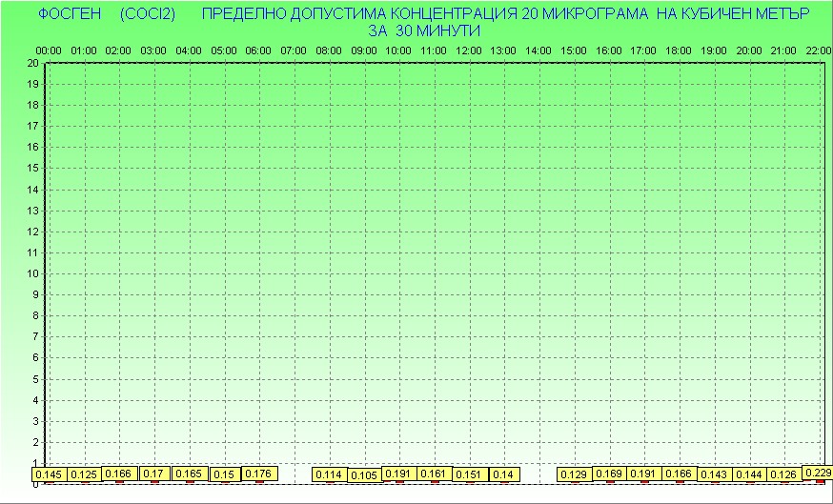Select the 11:00 time axis label
Viewport: 833px width, 504px height.
click(434, 51)
